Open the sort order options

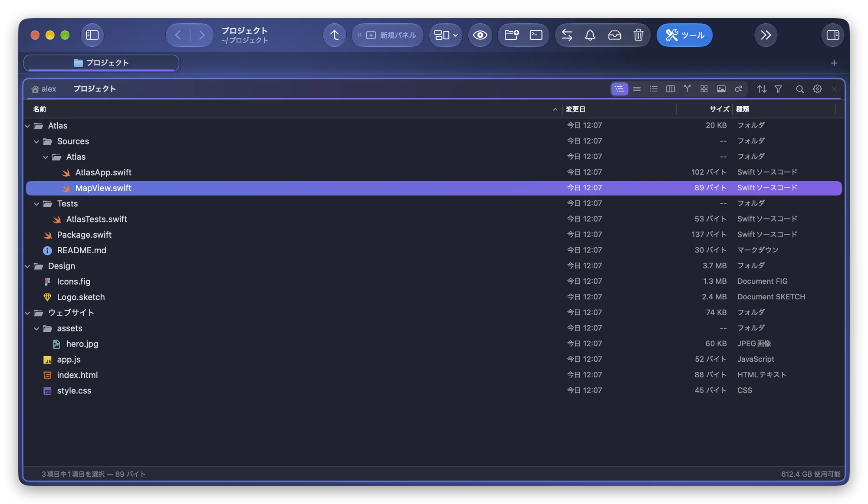(x=762, y=89)
